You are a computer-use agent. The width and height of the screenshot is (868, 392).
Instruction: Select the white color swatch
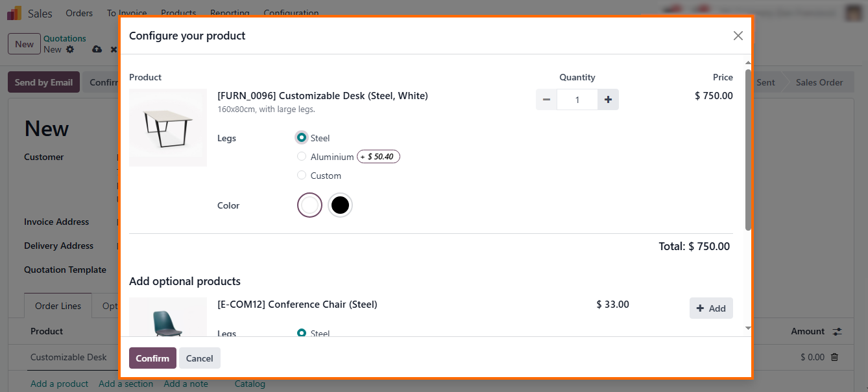click(x=310, y=205)
